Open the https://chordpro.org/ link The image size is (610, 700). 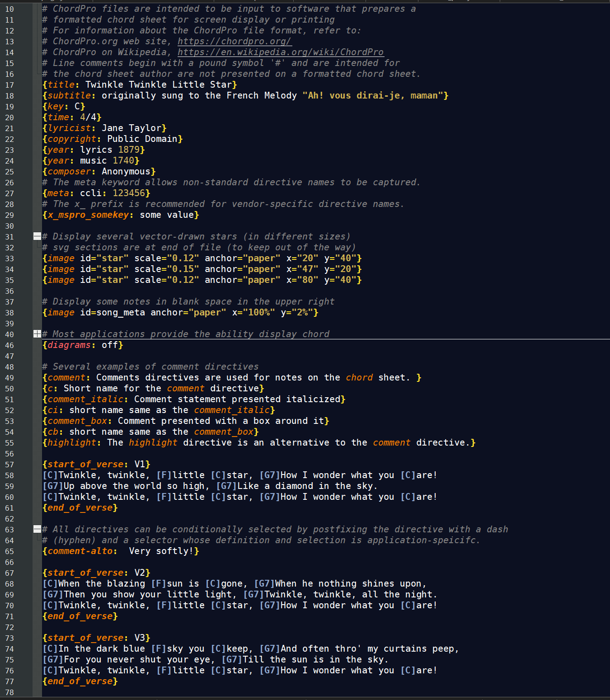235,41
